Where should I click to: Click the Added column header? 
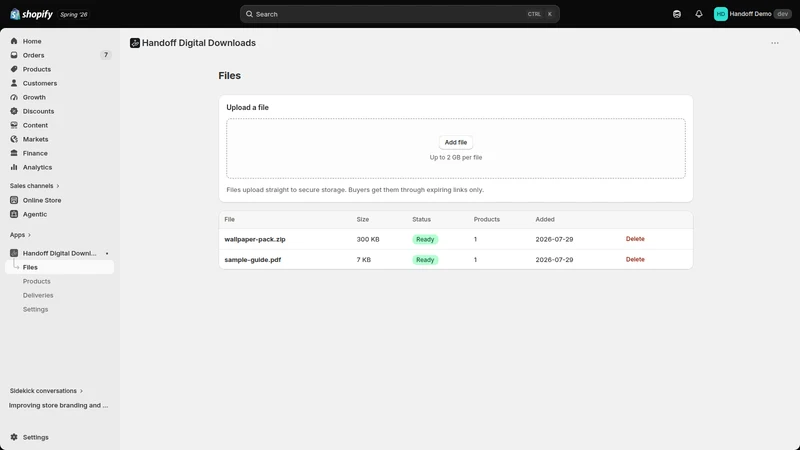pos(544,219)
